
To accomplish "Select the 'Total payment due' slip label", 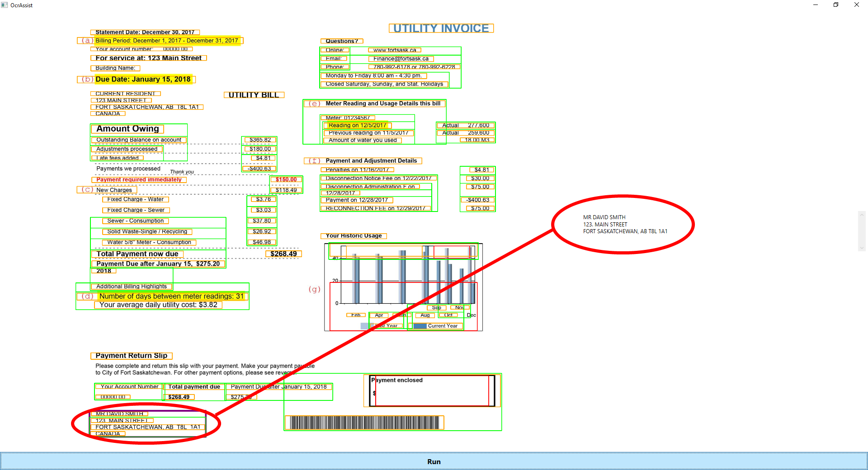I will [x=194, y=387].
